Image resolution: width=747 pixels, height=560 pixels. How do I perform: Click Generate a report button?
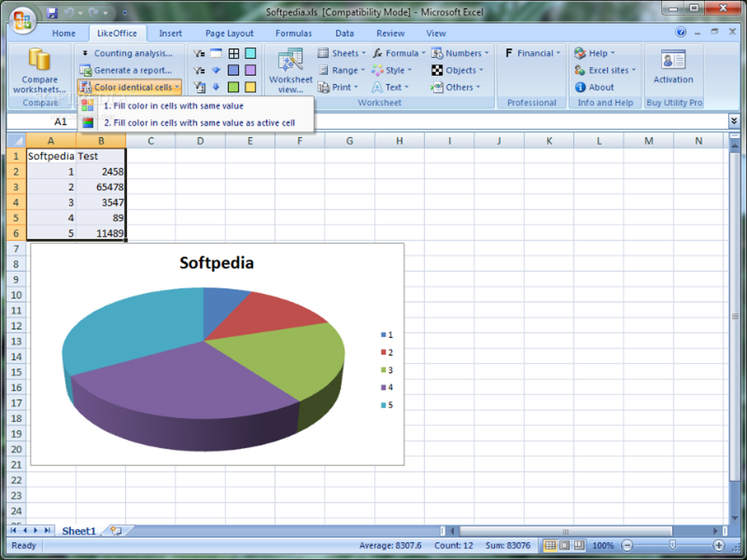[x=126, y=70]
